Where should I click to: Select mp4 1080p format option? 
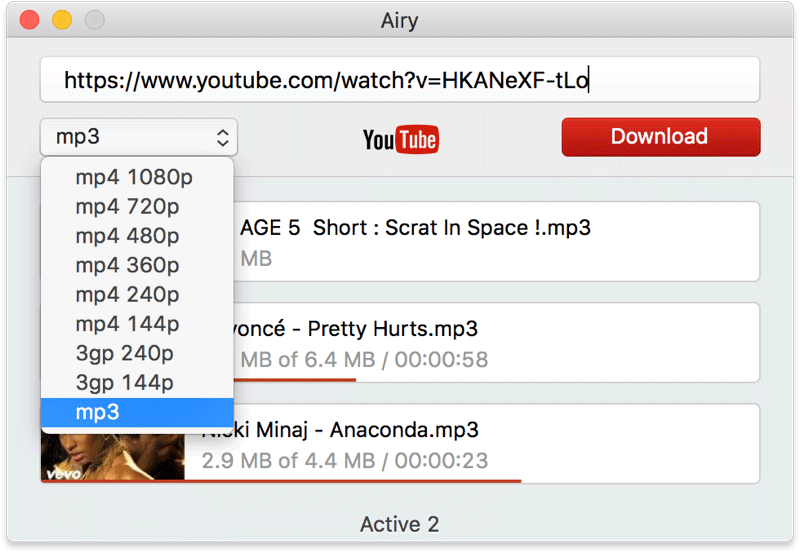click(x=137, y=177)
